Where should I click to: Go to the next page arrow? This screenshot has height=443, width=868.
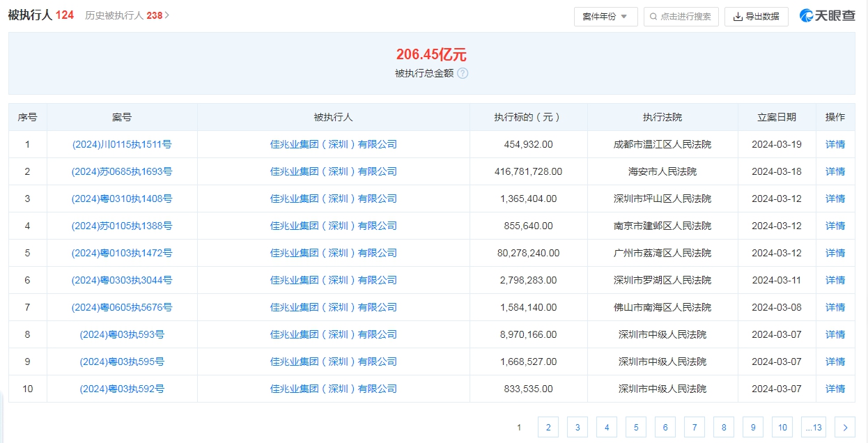[x=844, y=428]
